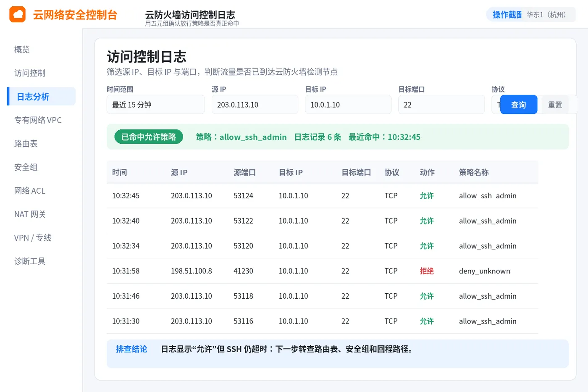Click source port 53124
The width and height of the screenshot is (588, 392).
(244, 196)
